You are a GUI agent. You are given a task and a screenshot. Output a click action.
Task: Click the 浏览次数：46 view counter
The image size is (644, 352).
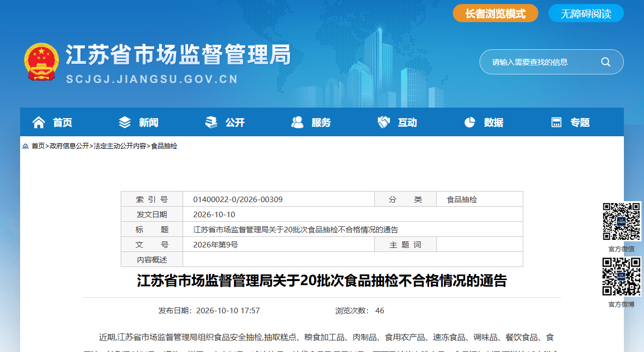click(360, 310)
